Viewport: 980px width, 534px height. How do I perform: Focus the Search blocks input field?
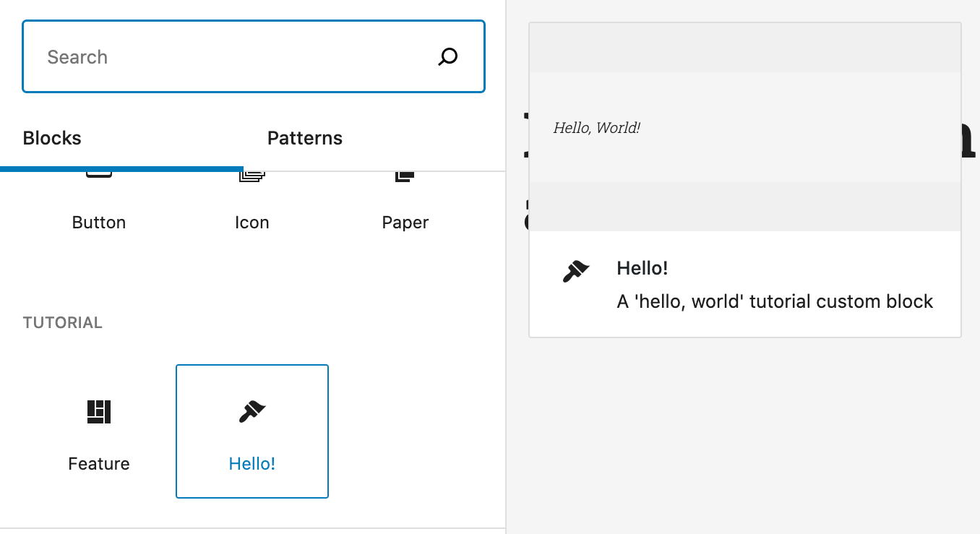coord(231,57)
